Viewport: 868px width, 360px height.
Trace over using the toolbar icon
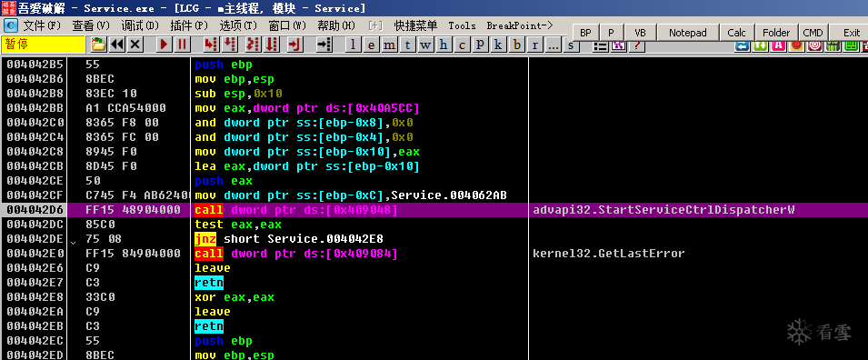pyautogui.click(x=271, y=45)
